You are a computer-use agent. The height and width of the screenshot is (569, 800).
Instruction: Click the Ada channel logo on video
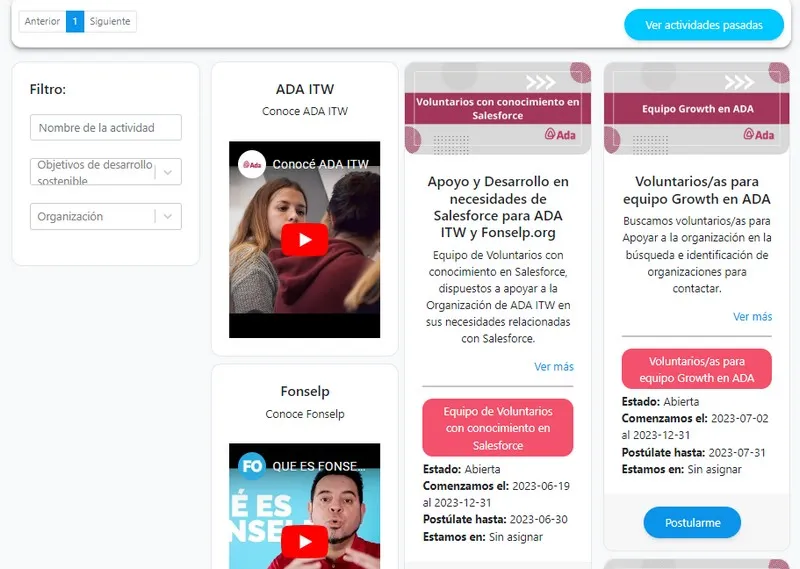coord(251,164)
